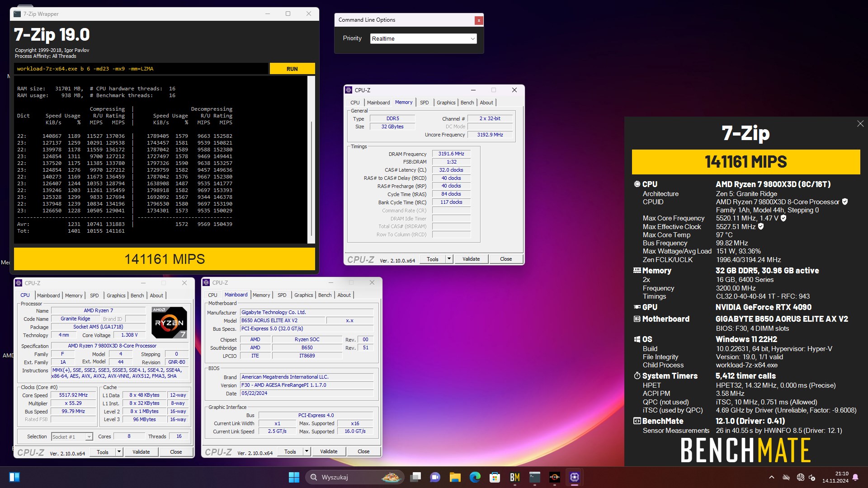Switch to the SPD tab in the CPU-Z Memory window

[x=424, y=103]
